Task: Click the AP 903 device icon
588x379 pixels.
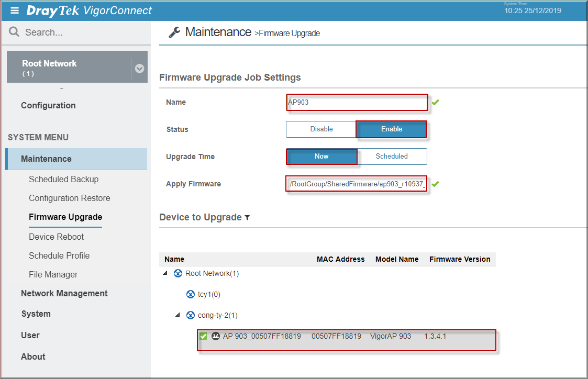Action: click(x=216, y=336)
